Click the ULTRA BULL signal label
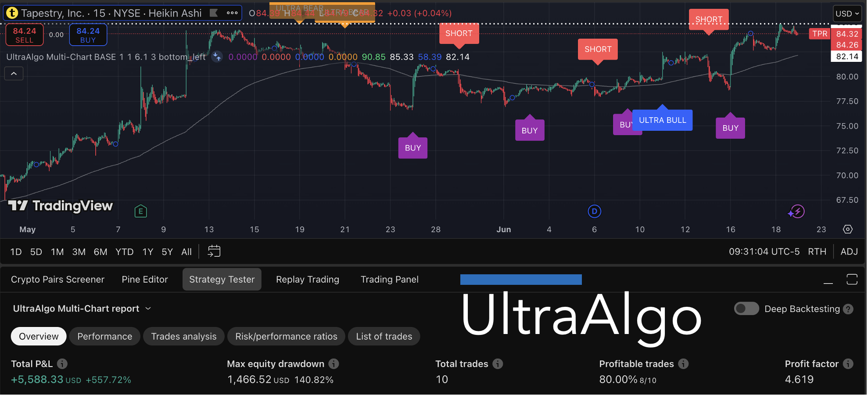Screen dimensions: 868x395 (663, 120)
